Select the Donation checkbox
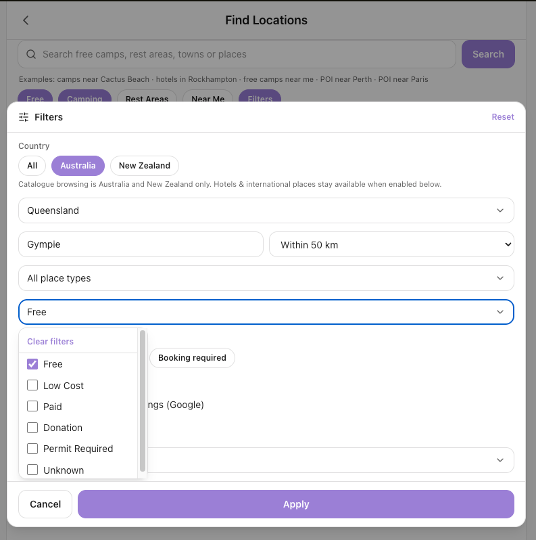The image size is (536, 540). [x=32, y=427]
